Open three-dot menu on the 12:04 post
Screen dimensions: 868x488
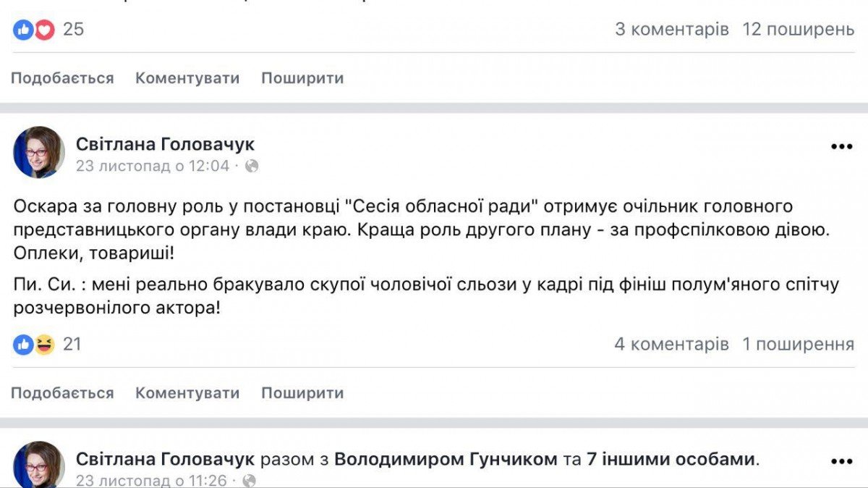click(841, 146)
